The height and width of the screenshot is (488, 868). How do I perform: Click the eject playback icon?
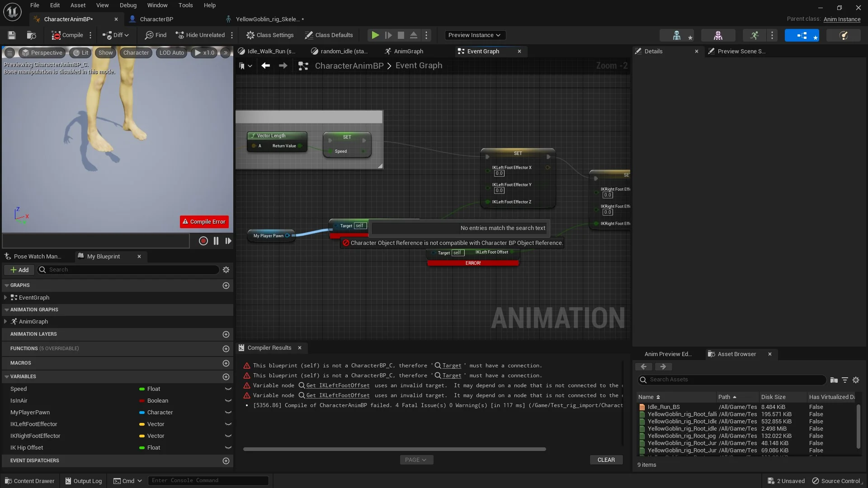coord(413,35)
